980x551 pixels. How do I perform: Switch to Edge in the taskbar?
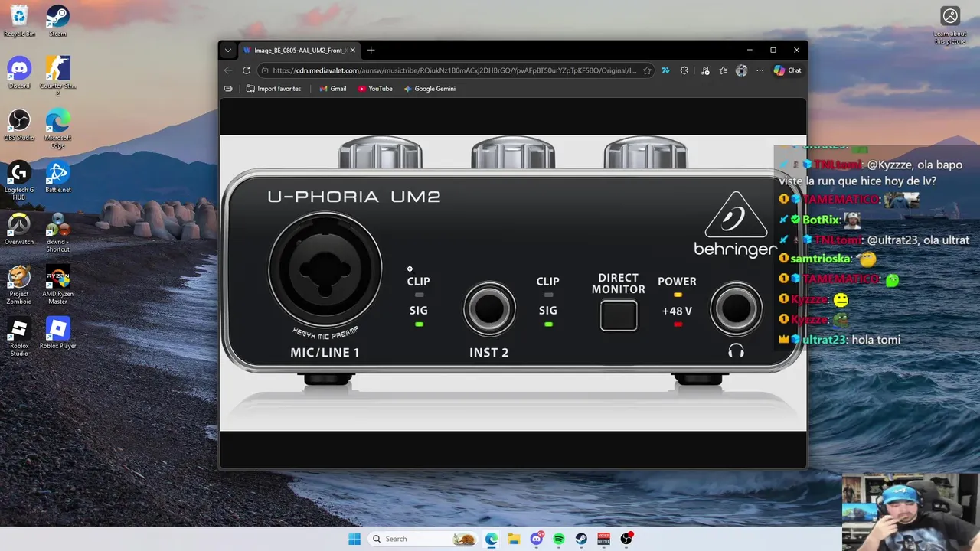point(492,539)
